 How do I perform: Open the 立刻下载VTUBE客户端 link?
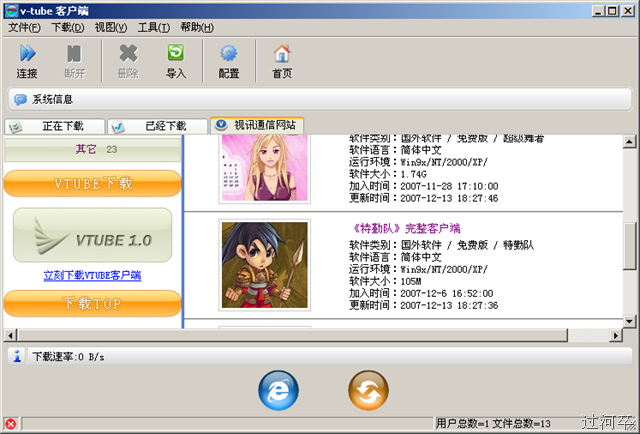click(x=92, y=276)
